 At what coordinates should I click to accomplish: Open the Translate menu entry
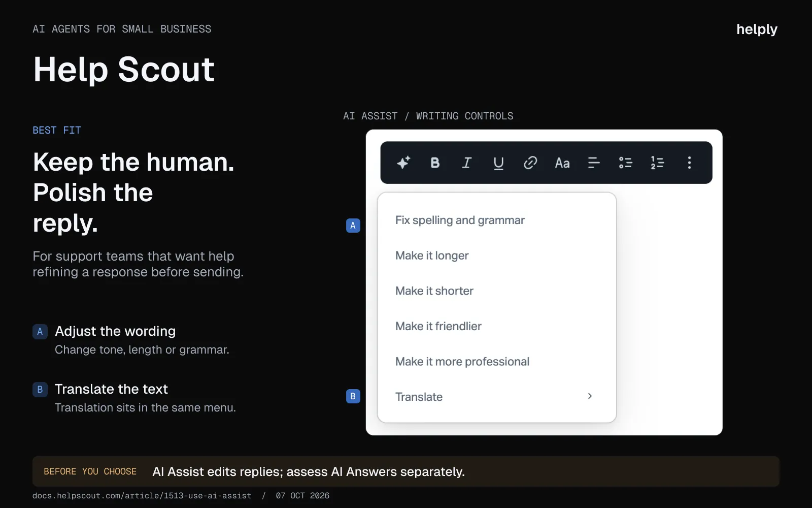tap(497, 397)
